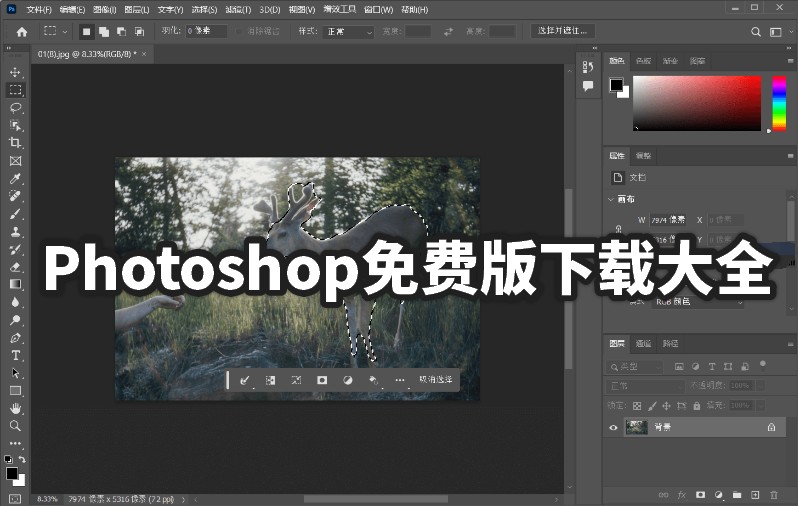
Task: Click the Properties document icon beside 文档
Action: click(x=617, y=177)
